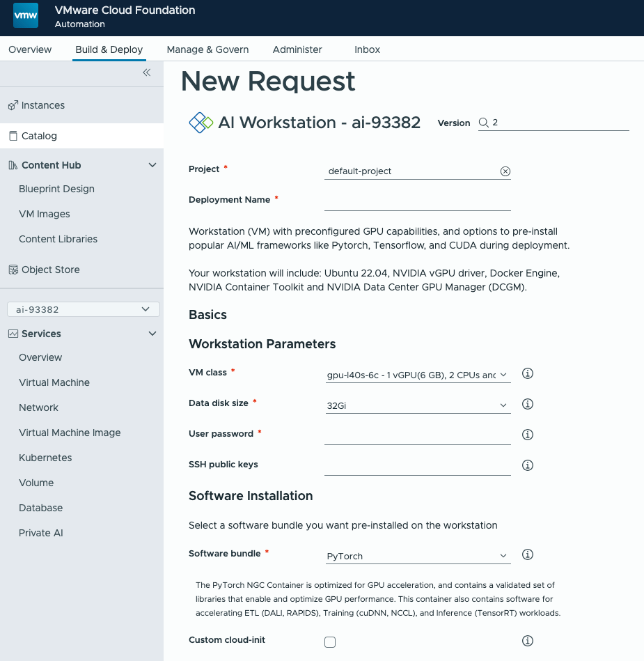This screenshot has width=644, height=661.
Task: Open VM Images under Content Hub
Action: pos(45,214)
